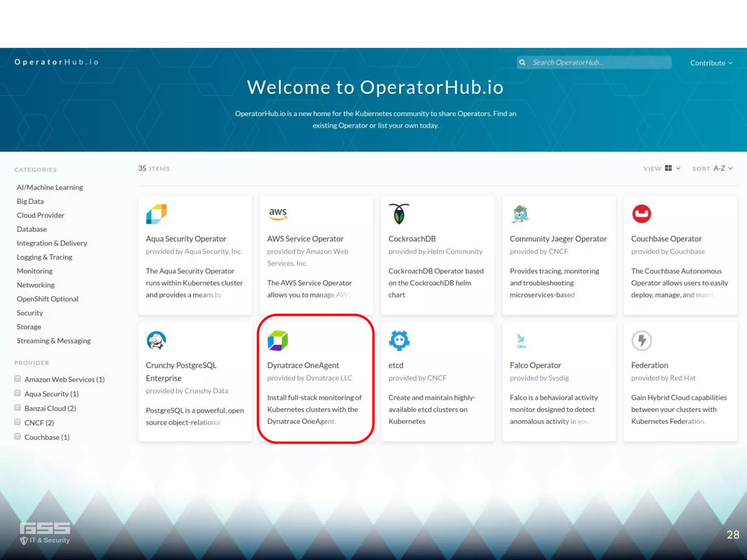Image resolution: width=747 pixels, height=560 pixels.
Task: Click the Aqua Security Operator logo icon
Action: pyautogui.click(x=156, y=214)
